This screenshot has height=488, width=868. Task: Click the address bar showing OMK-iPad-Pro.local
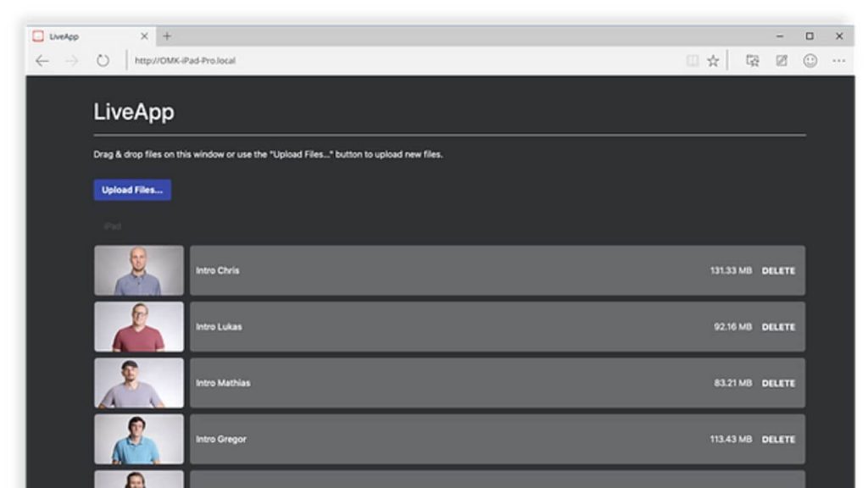pos(398,61)
